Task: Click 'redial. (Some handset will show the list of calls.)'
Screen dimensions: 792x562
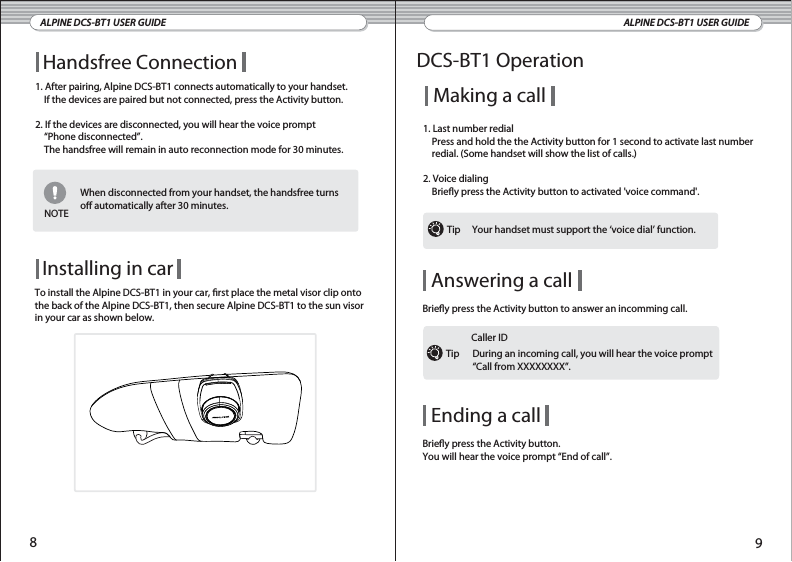Action: click(x=534, y=154)
